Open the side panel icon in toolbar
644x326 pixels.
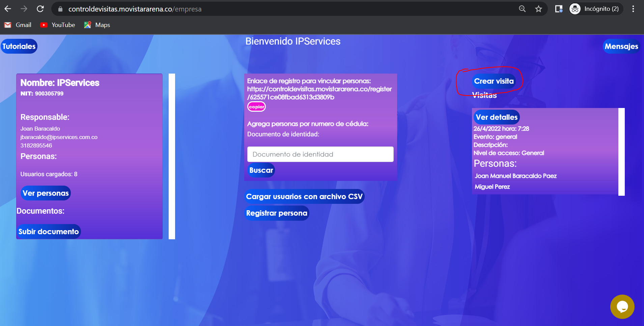point(559,9)
